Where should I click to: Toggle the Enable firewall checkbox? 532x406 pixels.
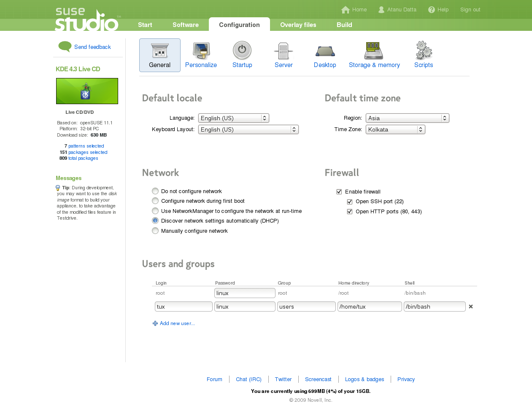tap(339, 192)
